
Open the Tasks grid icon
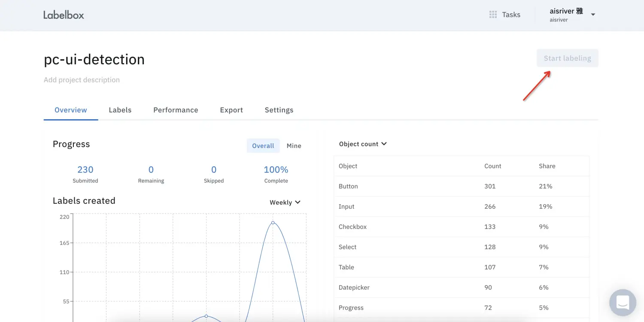[x=493, y=15]
